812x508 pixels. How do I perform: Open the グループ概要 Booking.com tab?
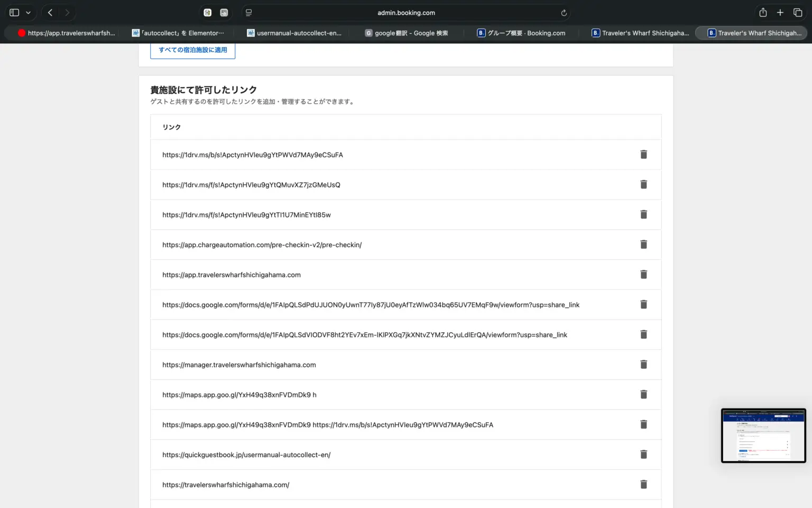click(521, 33)
